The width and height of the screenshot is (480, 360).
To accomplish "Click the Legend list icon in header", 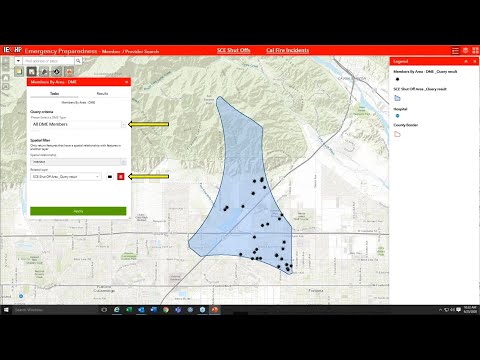I will [455, 51].
